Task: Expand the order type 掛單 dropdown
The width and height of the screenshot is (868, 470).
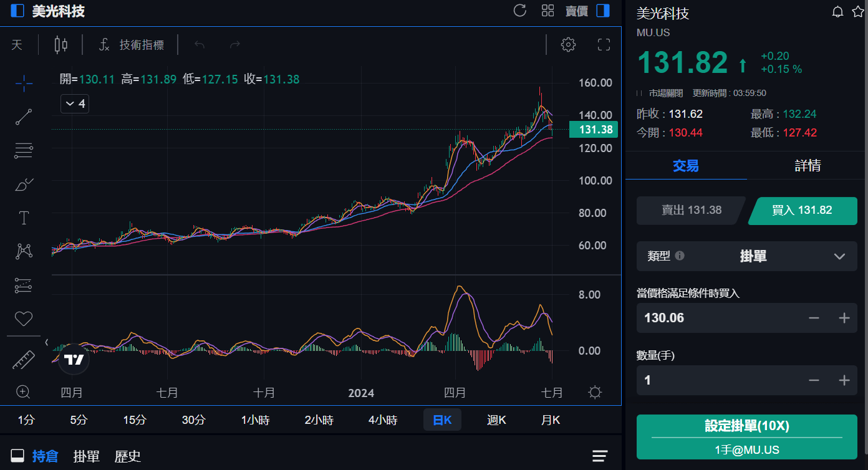Action: (839, 256)
